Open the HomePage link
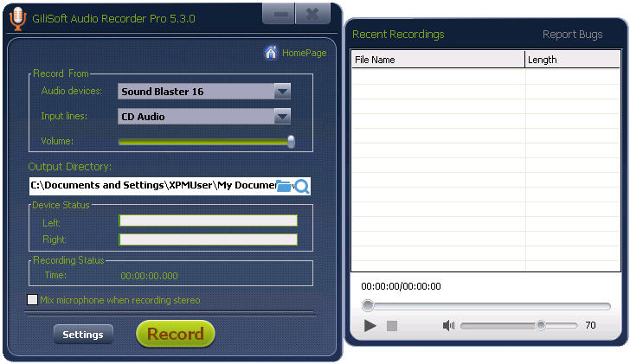Screen dimensions: 630x364 (x=304, y=53)
